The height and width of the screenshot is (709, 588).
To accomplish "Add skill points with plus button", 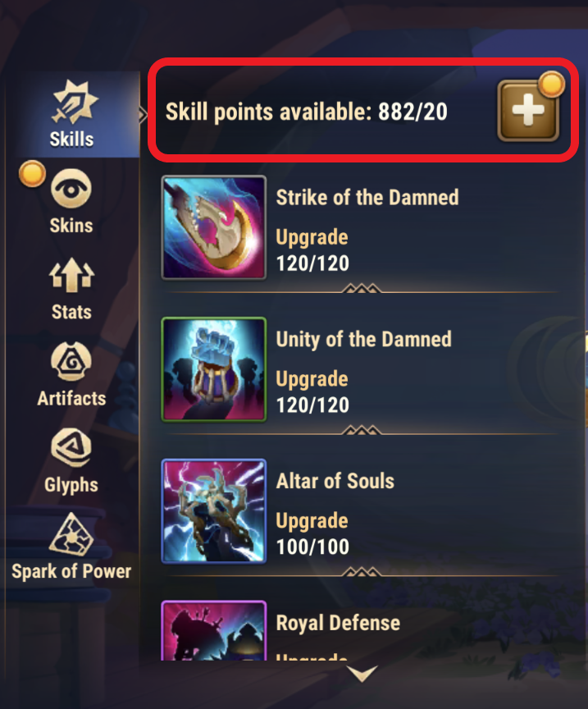I will 528,110.
